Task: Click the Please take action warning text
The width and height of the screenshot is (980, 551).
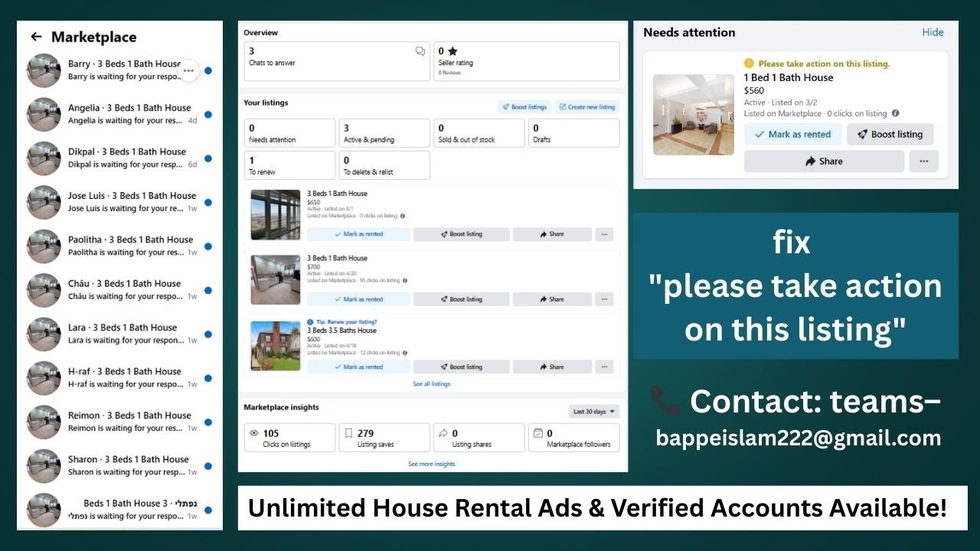Action: pos(824,64)
